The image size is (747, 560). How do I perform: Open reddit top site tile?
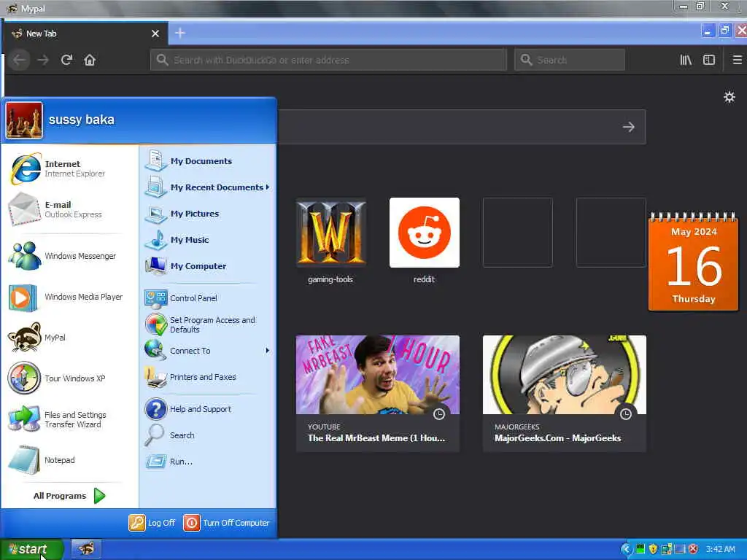(424, 241)
